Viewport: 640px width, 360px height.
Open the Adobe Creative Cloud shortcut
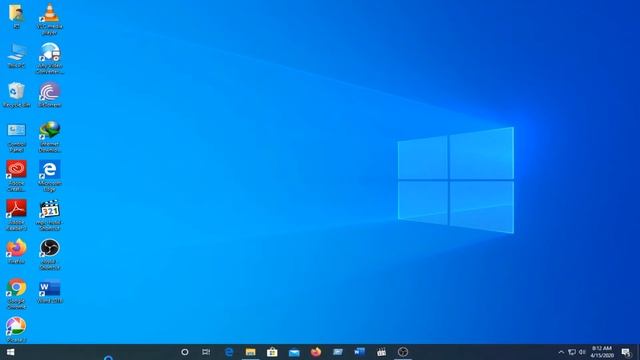pyautogui.click(x=16, y=176)
